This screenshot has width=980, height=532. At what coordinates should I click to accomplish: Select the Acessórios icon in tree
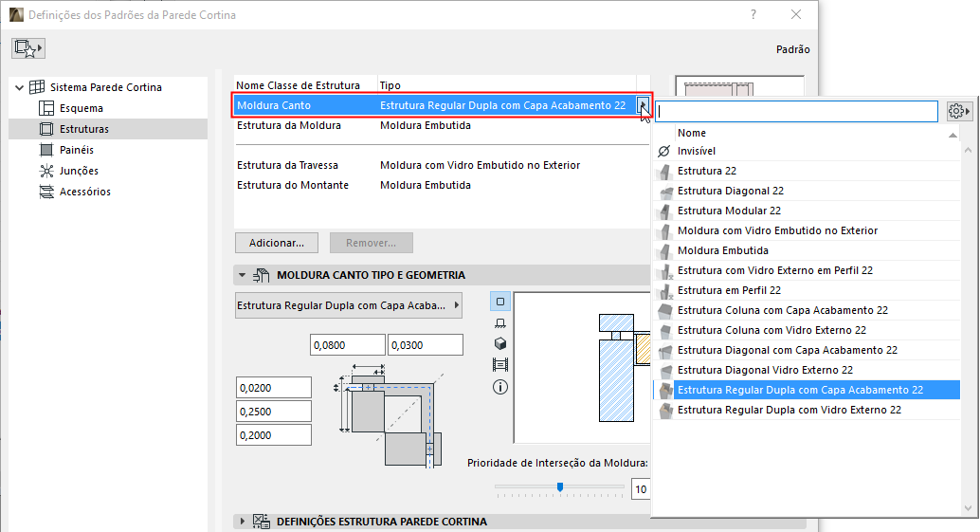[46, 192]
